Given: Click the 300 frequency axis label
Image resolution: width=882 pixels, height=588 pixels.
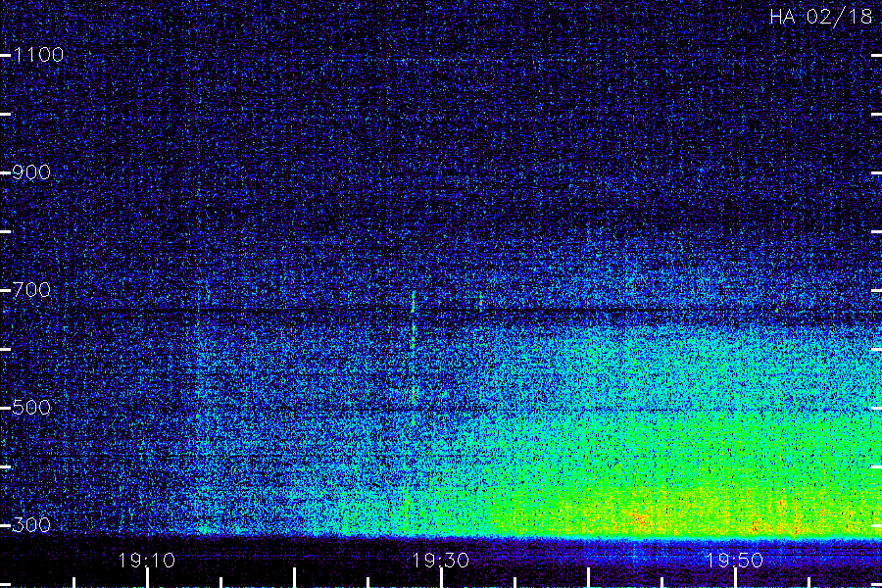Looking at the screenshot, I should click(31, 525).
